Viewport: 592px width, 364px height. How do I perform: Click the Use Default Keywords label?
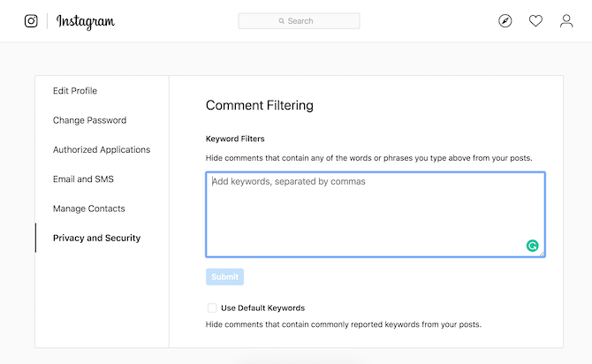(262, 308)
